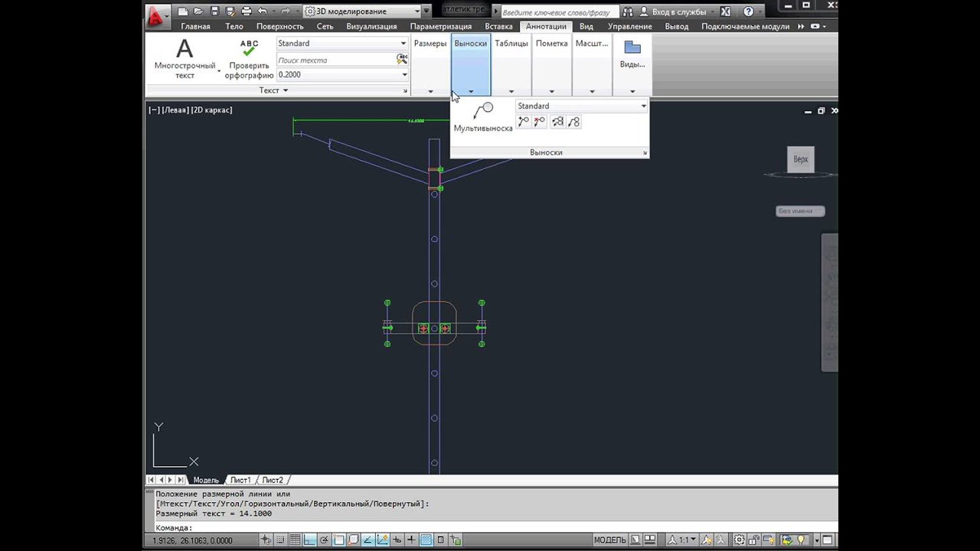Expand the Таблицы panel dropdown

[x=511, y=91]
